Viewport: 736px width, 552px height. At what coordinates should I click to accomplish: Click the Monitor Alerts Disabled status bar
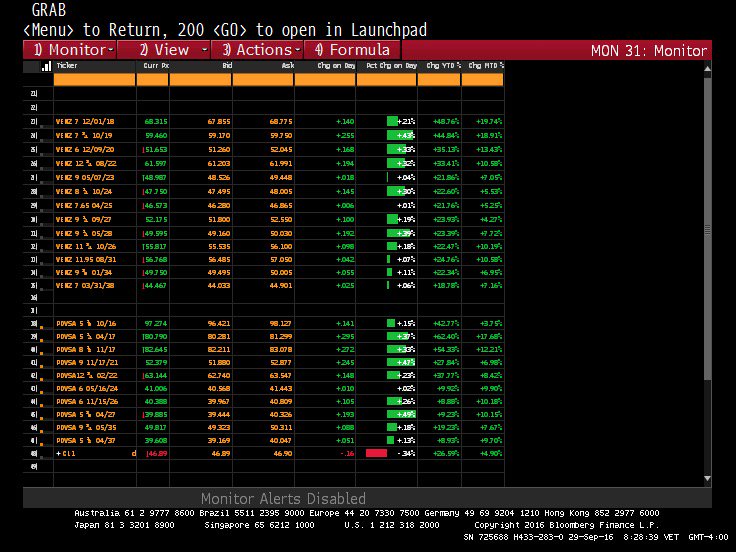pyautogui.click(x=283, y=498)
